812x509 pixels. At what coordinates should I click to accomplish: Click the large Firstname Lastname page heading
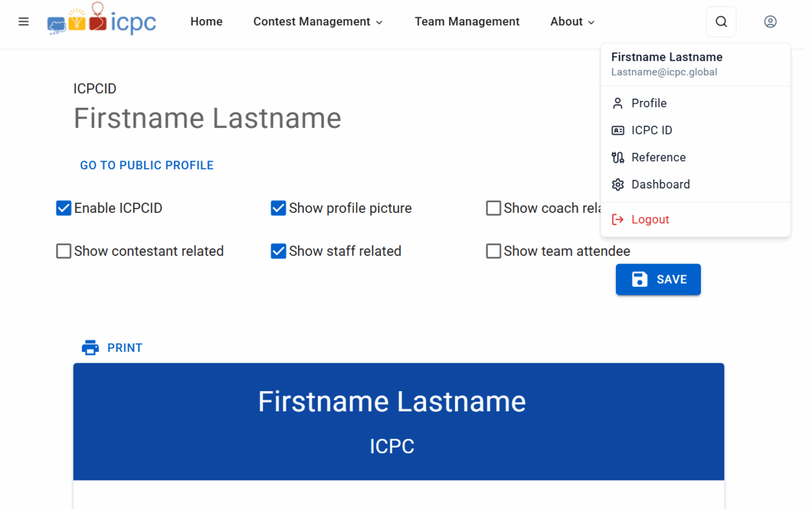tap(207, 118)
